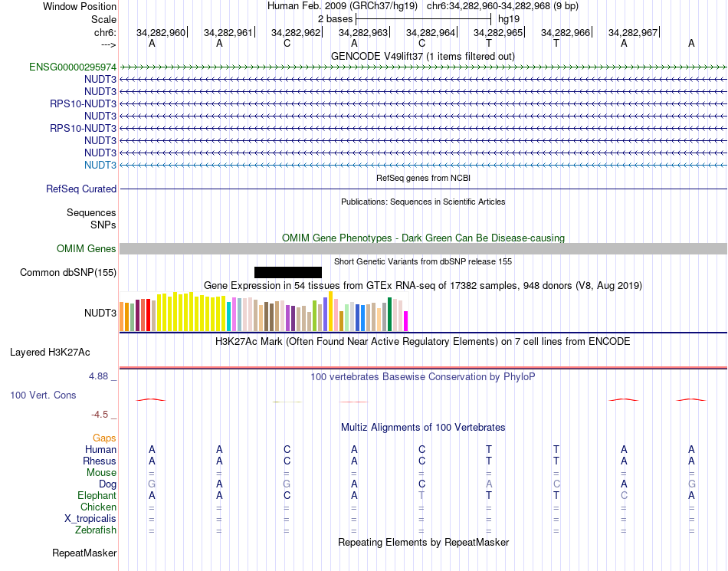Click the light-blue NUDT3 transcript label

[100, 166]
